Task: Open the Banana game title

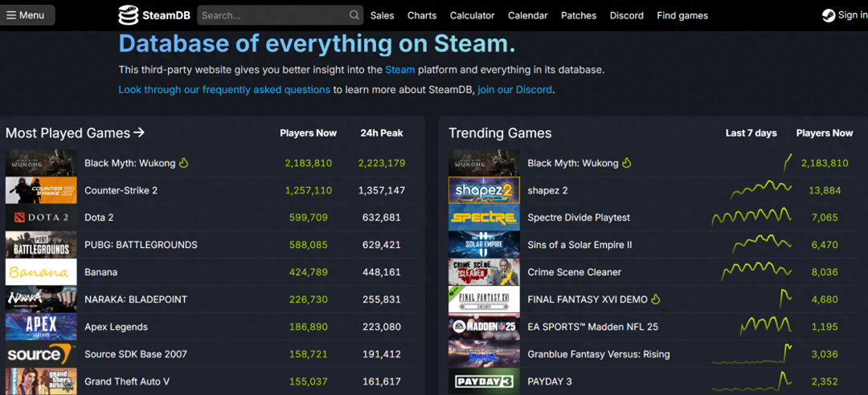Action: 100,272
